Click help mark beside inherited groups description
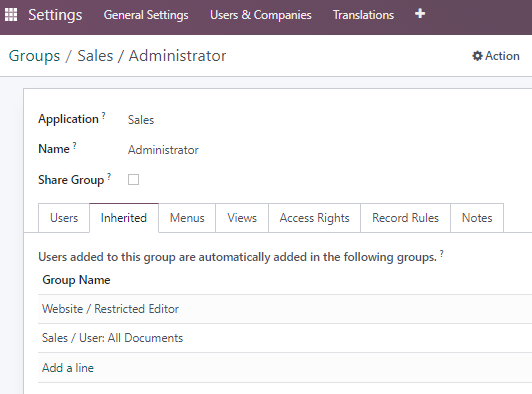This screenshot has width=532, height=394. pyautogui.click(x=442, y=254)
